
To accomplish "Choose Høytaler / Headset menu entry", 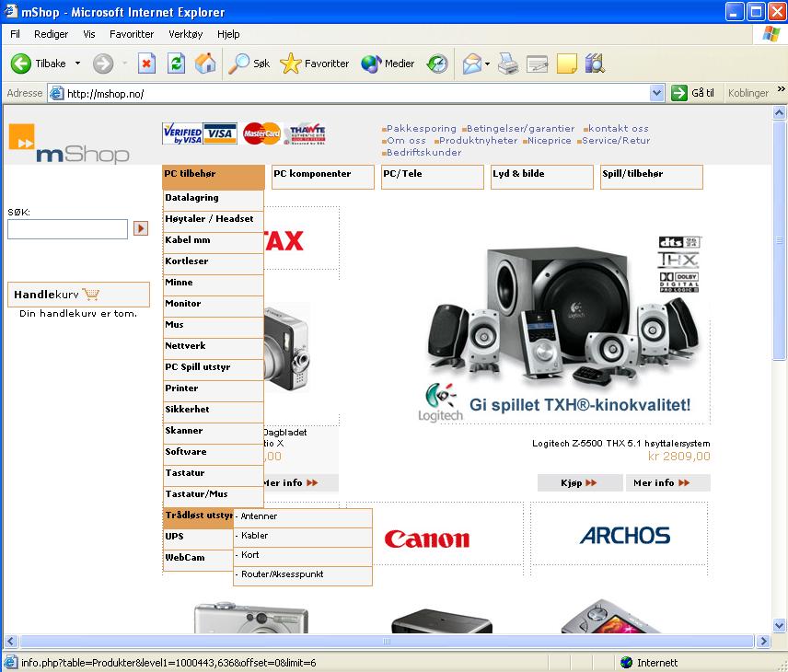I will click(x=213, y=222).
